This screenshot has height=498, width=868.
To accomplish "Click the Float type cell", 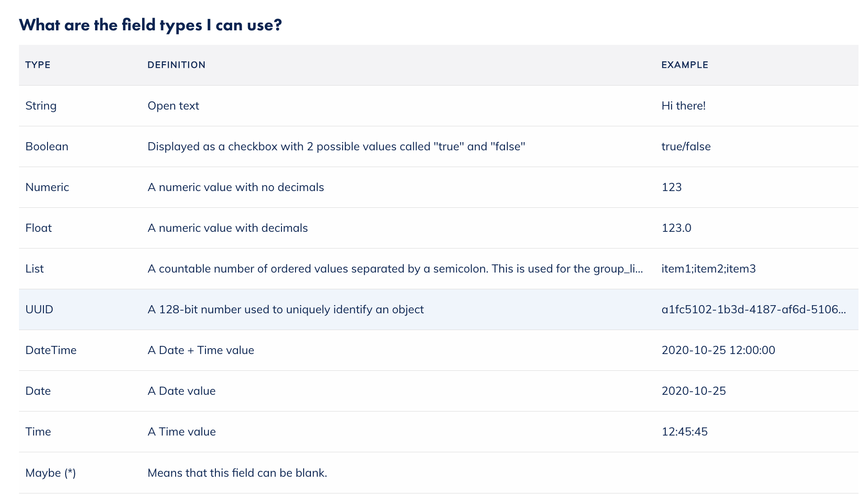I will click(39, 228).
